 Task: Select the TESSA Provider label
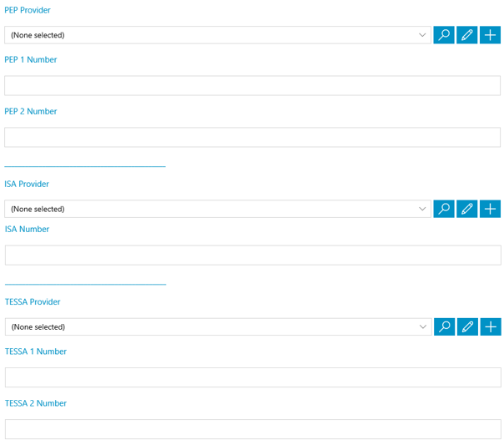pos(33,302)
